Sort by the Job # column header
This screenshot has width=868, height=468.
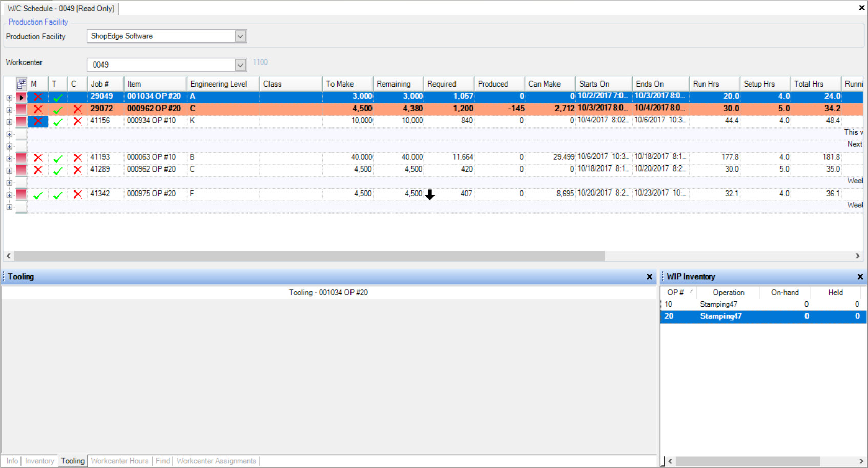(106, 84)
